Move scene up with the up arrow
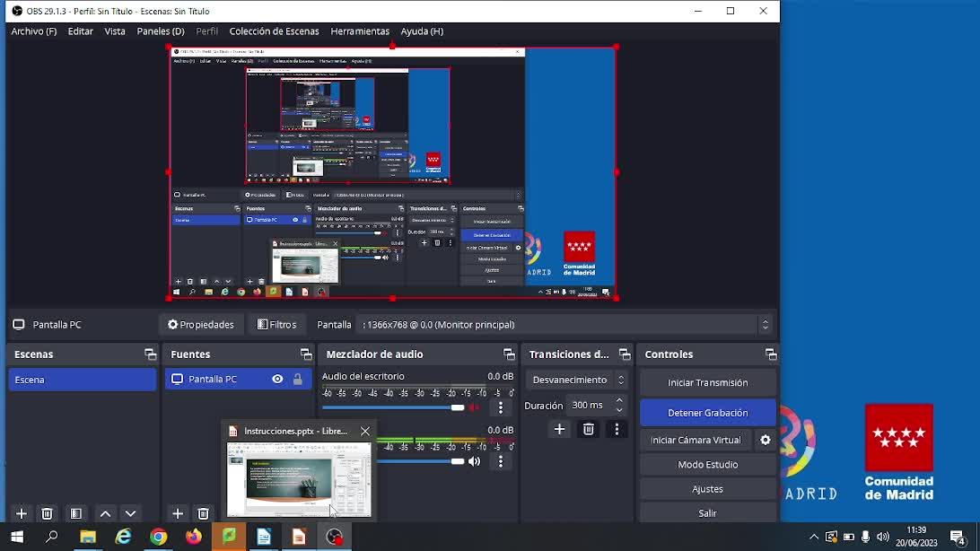The height and width of the screenshot is (551, 980). 105,513
